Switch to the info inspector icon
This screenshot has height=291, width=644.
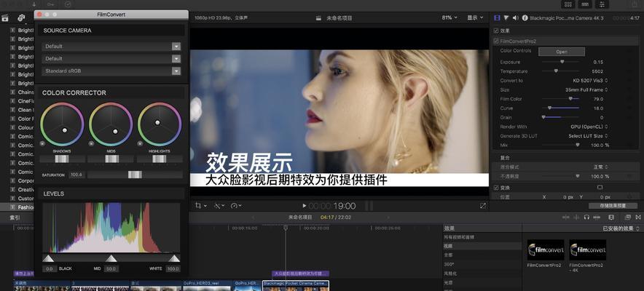pyautogui.click(x=525, y=18)
